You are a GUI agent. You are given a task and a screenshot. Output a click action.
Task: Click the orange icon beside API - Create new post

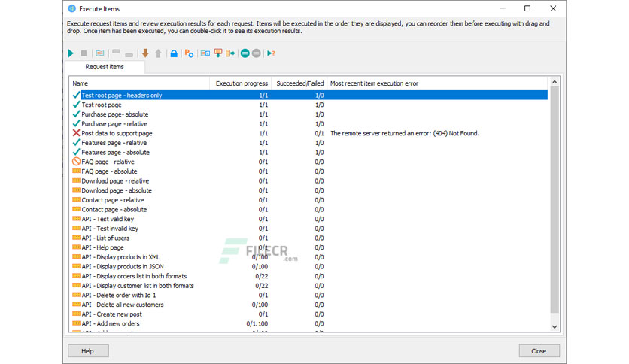[76, 314]
